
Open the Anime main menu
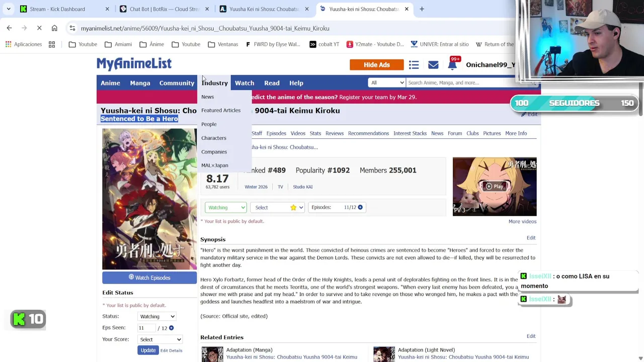click(110, 83)
